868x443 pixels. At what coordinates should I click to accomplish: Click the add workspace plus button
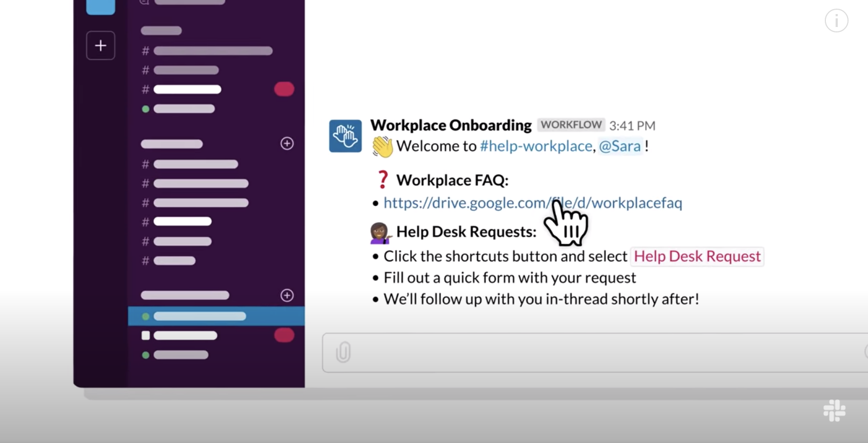click(x=100, y=45)
